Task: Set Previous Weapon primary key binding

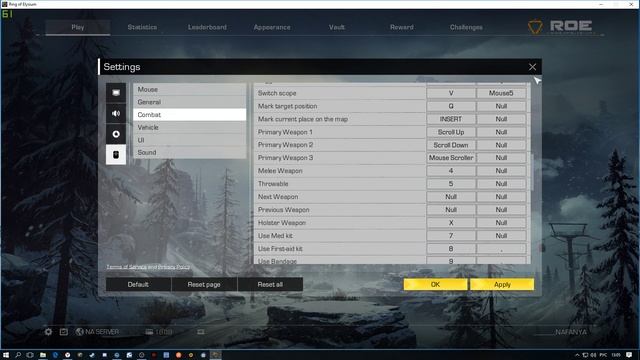Action: pos(451,210)
